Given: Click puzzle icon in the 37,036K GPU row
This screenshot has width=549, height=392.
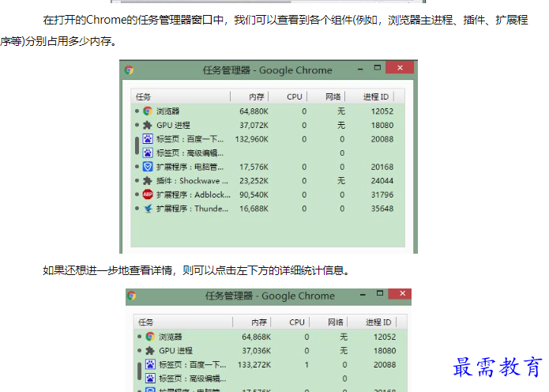Looking at the screenshot, I should pyautogui.click(x=150, y=351).
